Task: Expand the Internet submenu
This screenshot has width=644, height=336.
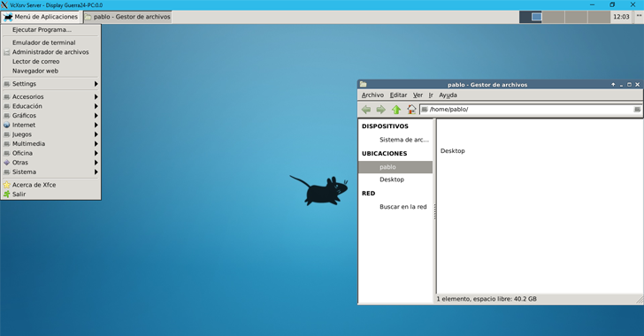Action: pos(50,126)
